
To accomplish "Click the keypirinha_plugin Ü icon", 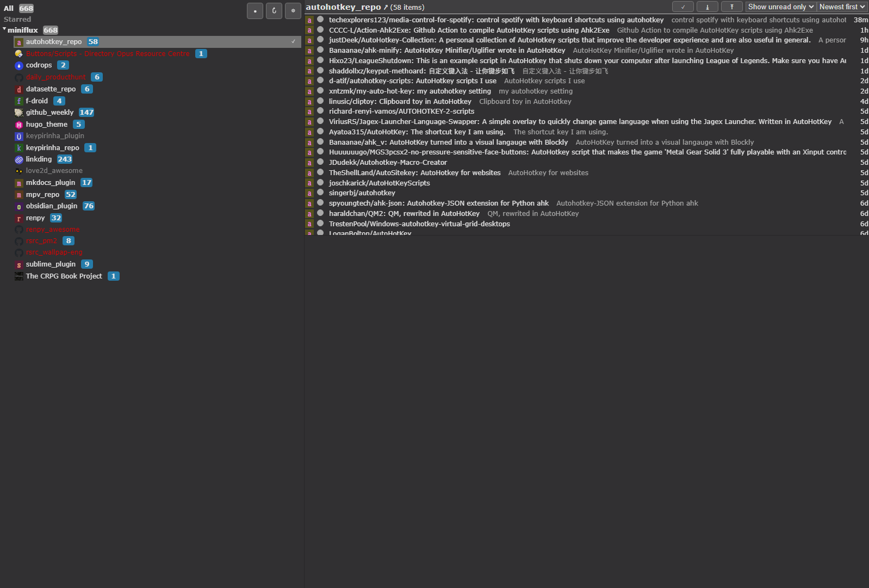I will click(x=19, y=136).
